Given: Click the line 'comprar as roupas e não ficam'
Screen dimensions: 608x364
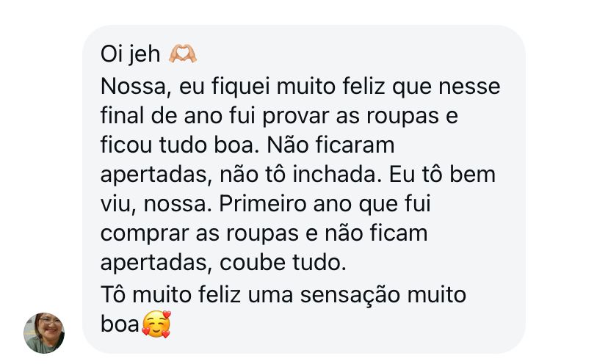Looking at the screenshot, I should pyautogui.click(x=263, y=234).
